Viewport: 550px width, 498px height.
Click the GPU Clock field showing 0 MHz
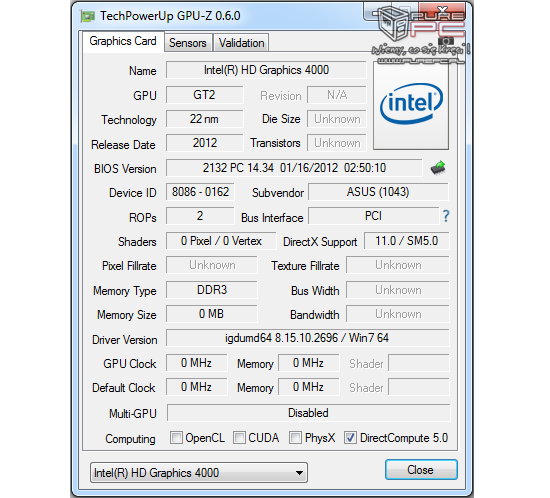[196, 363]
